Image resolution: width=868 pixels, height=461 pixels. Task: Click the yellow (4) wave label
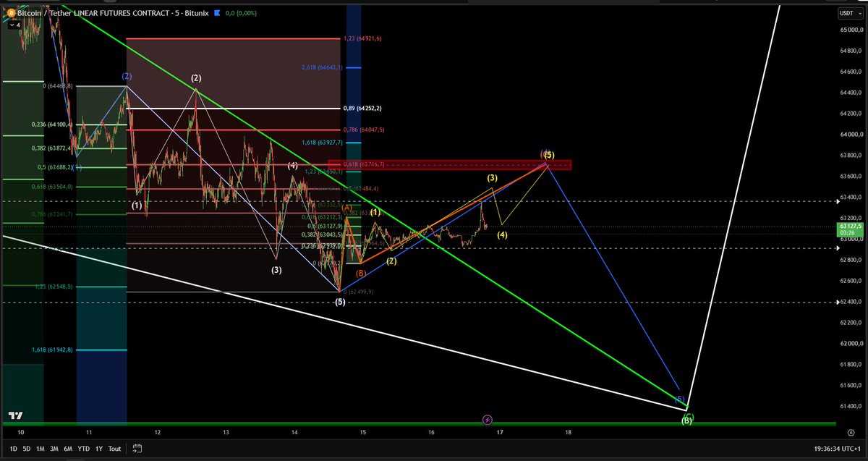pos(502,234)
